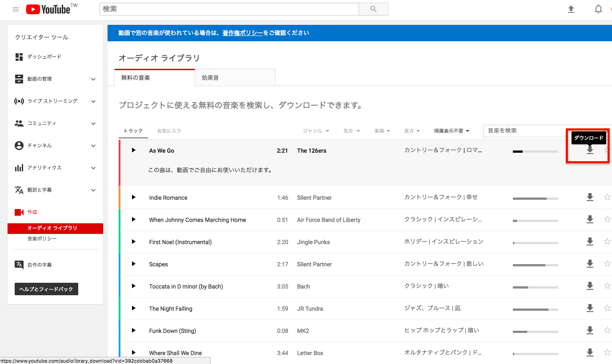Click the Scapes popularity bar
Image resolution: width=612 pixels, height=364 pixels.
536,265
